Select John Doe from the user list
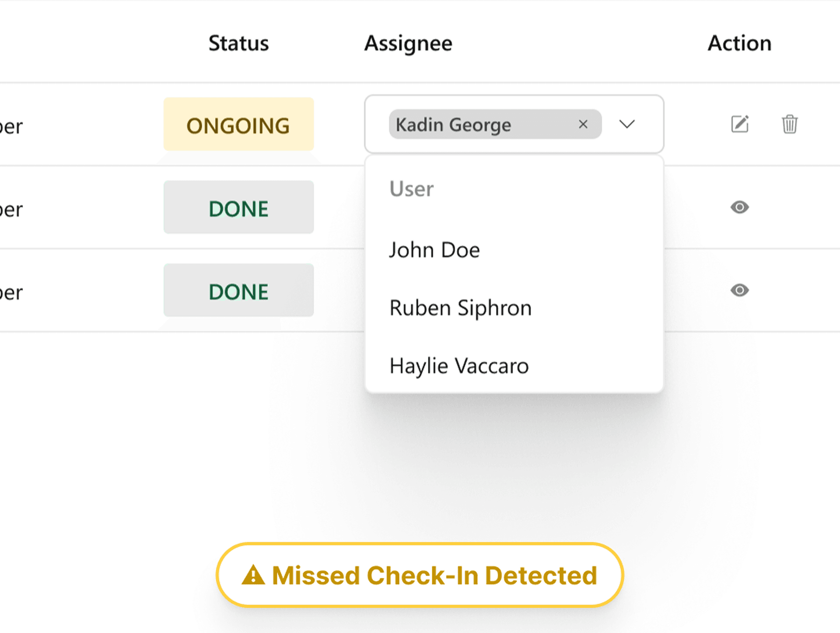Image resolution: width=840 pixels, height=633 pixels. pos(434,250)
